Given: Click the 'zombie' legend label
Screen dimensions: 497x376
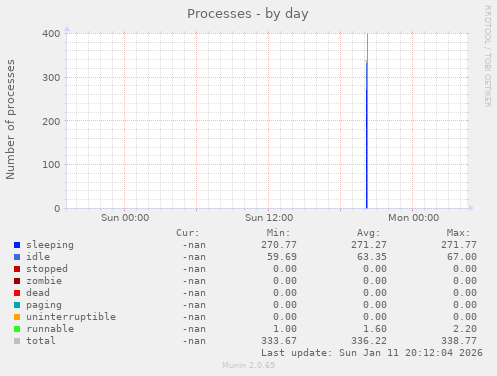Looking at the screenshot, I should pyautogui.click(x=44, y=281).
